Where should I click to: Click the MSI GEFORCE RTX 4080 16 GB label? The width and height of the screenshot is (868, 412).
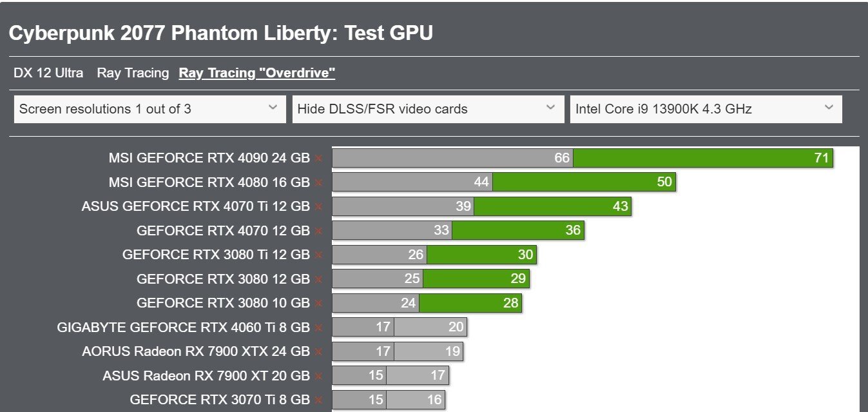coord(209,182)
